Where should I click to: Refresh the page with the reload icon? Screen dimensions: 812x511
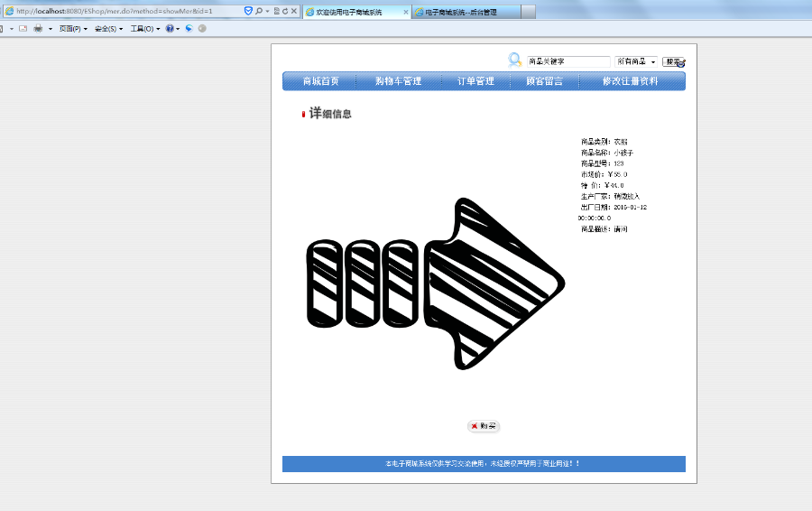[x=285, y=11]
